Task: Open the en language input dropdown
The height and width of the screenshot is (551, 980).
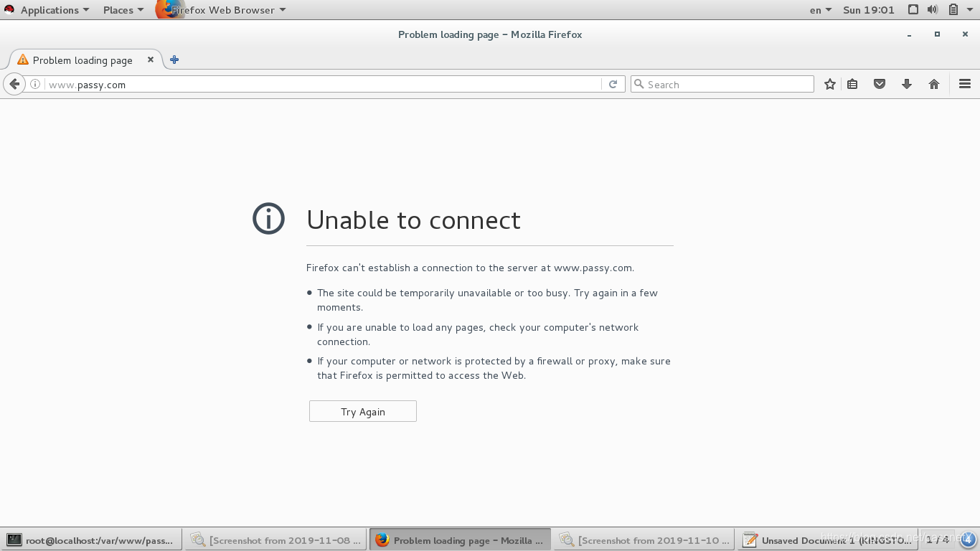Action: (820, 10)
